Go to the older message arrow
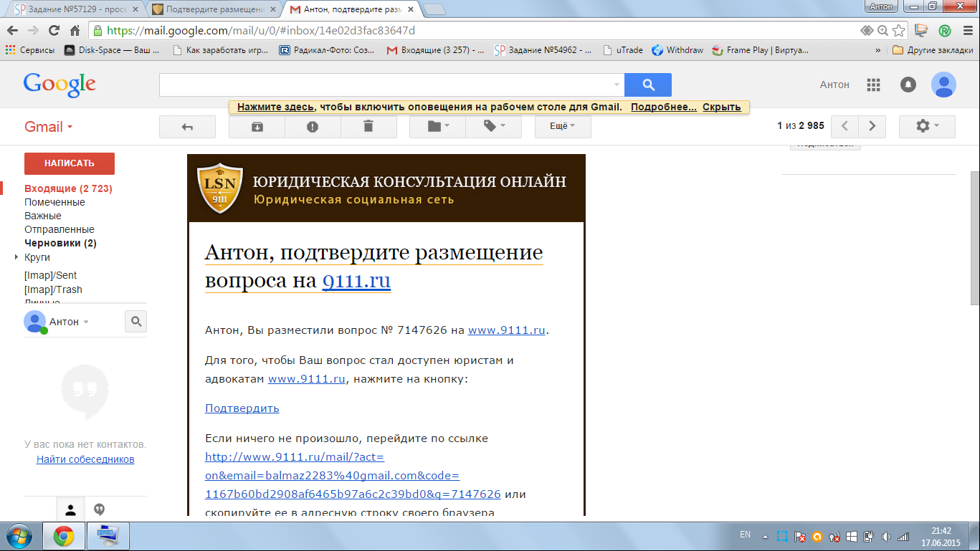The image size is (980, 551). pyautogui.click(x=872, y=126)
